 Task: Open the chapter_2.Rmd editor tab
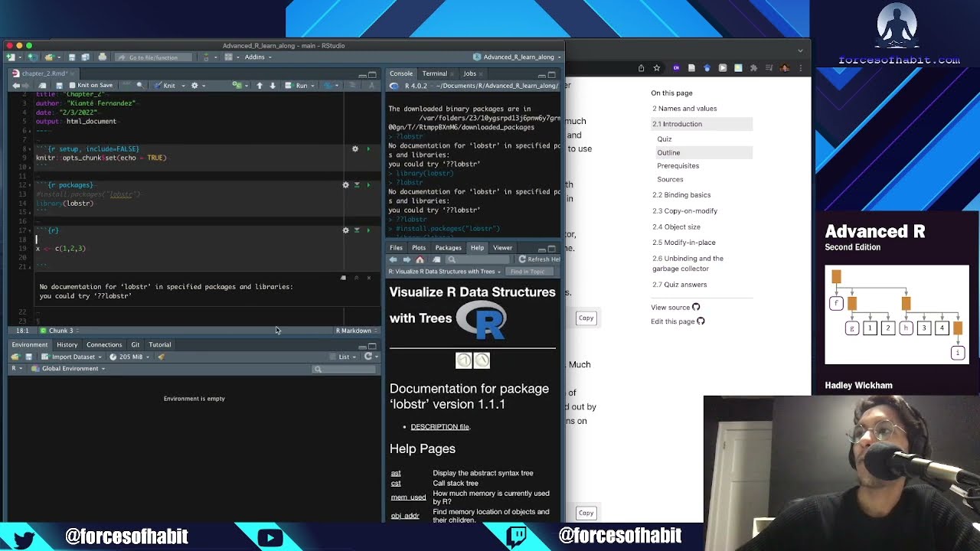click(43, 73)
